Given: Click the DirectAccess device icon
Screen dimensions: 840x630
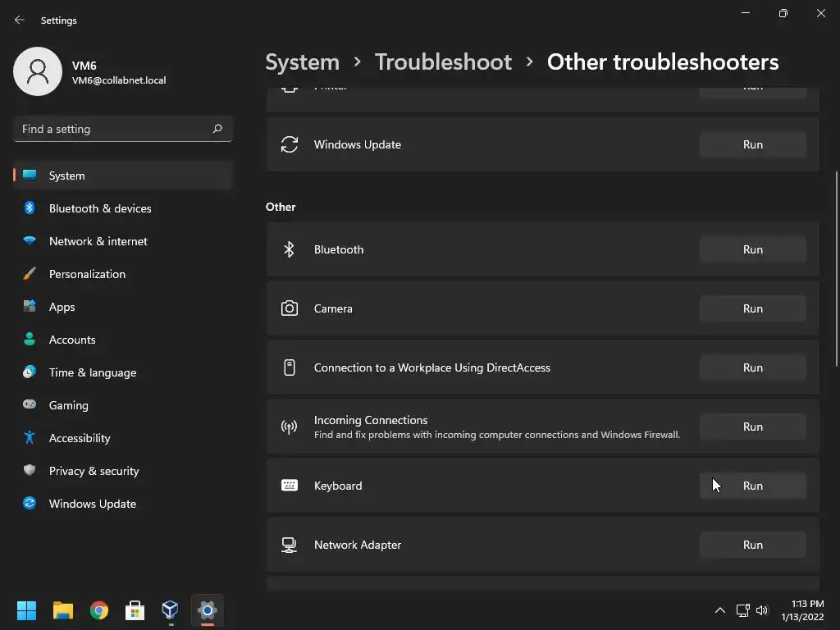Looking at the screenshot, I should click(290, 367).
